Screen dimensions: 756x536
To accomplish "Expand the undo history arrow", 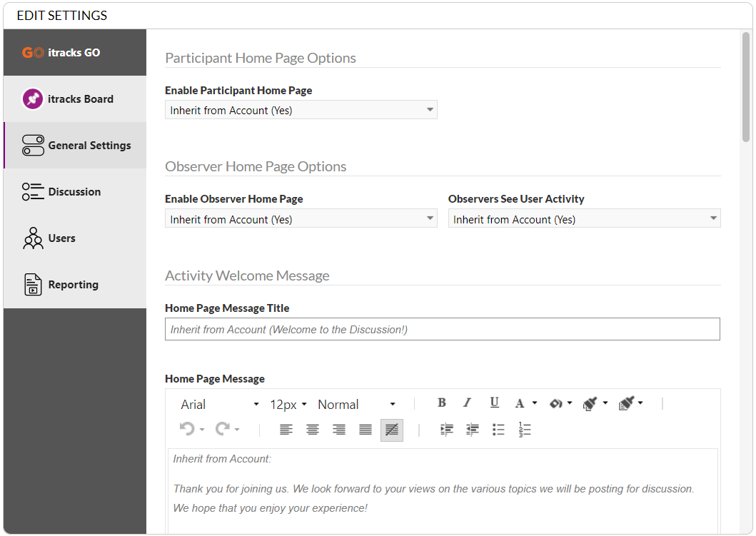I will pos(202,429).
